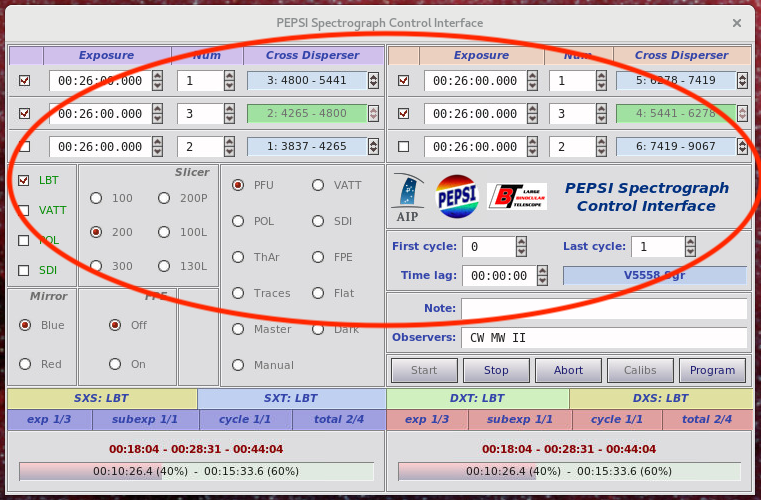The width and height of the screenshot is (761, 500).
Task: Click the Stop button
Action: pos(496,370)
